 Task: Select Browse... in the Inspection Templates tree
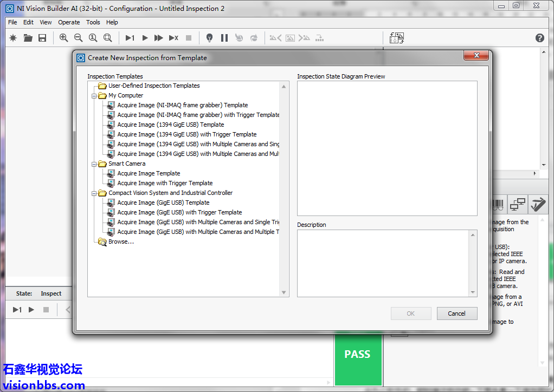(121, 242)
